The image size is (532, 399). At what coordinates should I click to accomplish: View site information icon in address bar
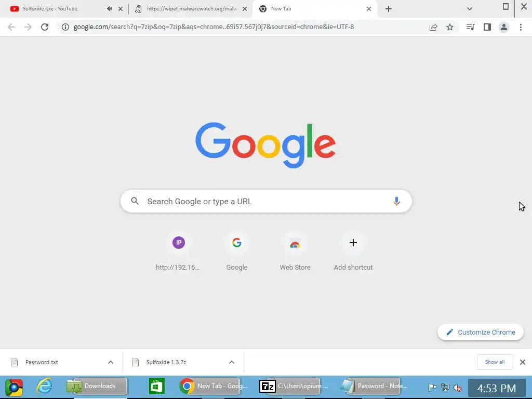click(65, 27)
